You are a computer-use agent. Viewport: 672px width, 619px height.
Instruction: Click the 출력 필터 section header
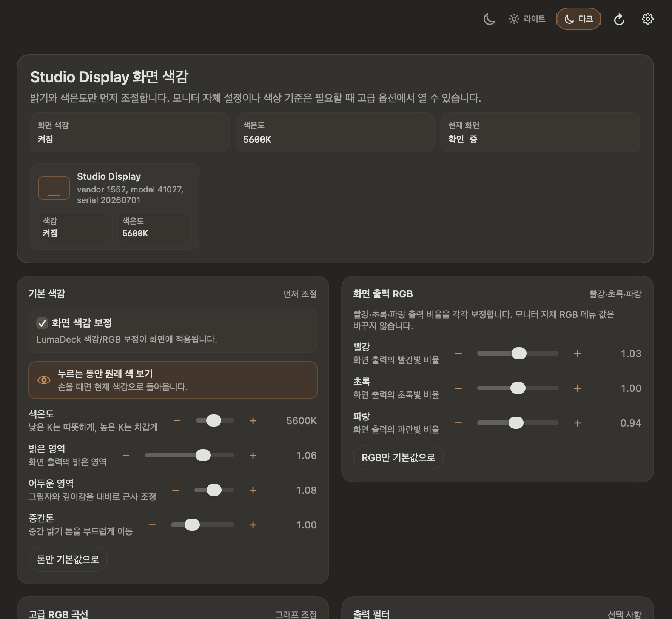pos(371,614)
